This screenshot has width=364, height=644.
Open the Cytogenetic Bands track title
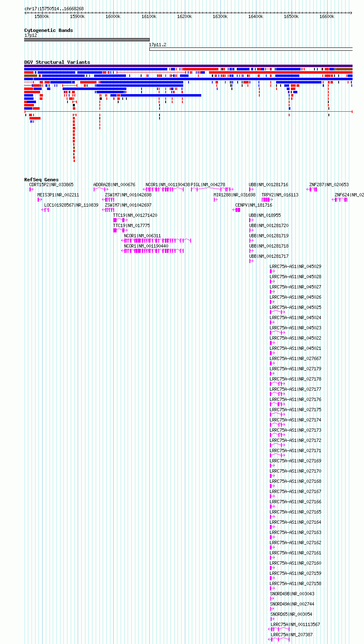point(49,30)
